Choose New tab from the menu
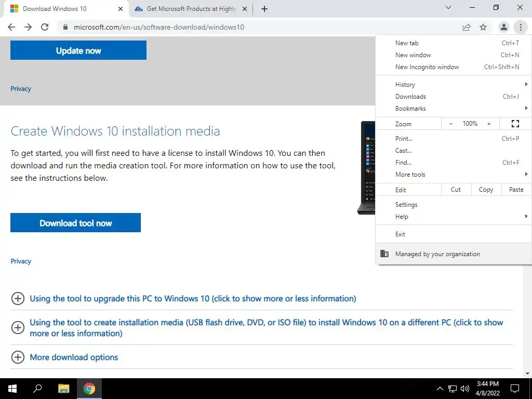532x399 pixels. pos(454,43)
